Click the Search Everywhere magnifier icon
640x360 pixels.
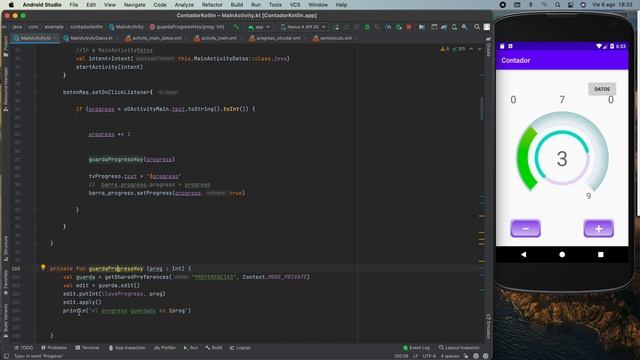click(x=477, y=27)
